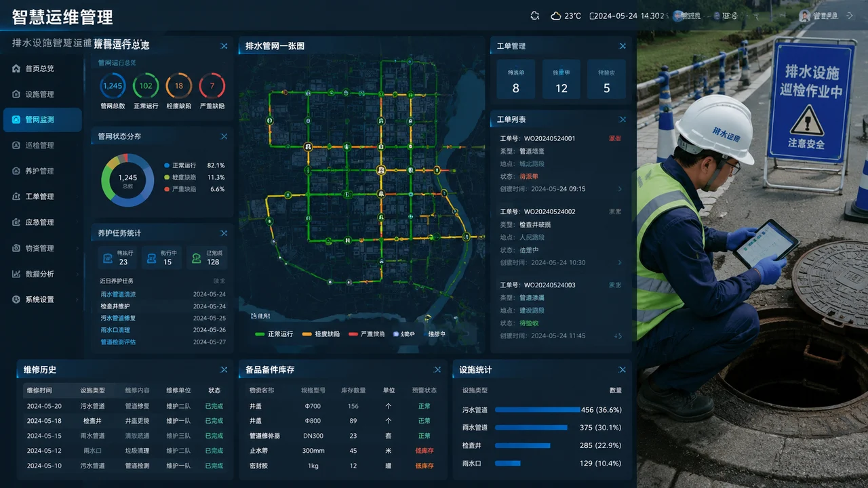Click the completed card showing 128
The image size is (868, 488).
(x=207, y=258)
